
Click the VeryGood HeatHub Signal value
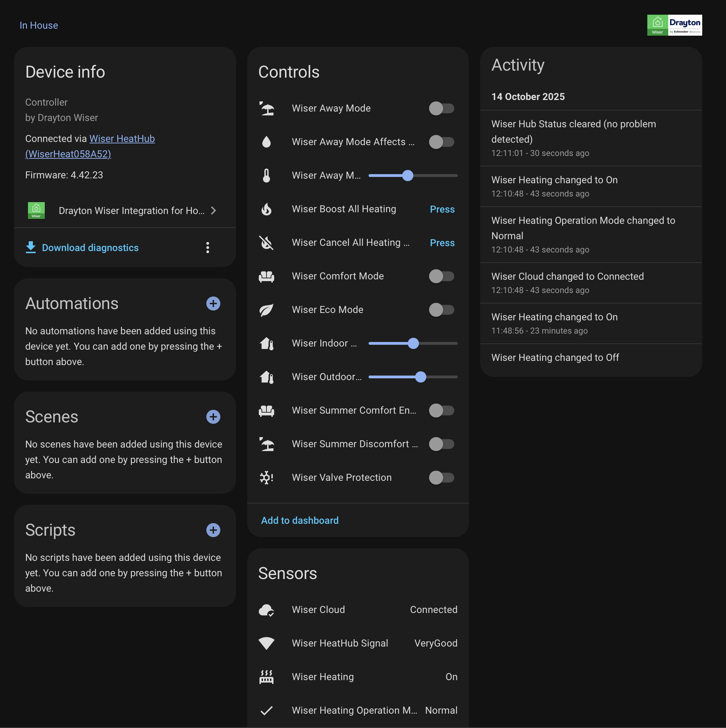[x=436, y=643]
